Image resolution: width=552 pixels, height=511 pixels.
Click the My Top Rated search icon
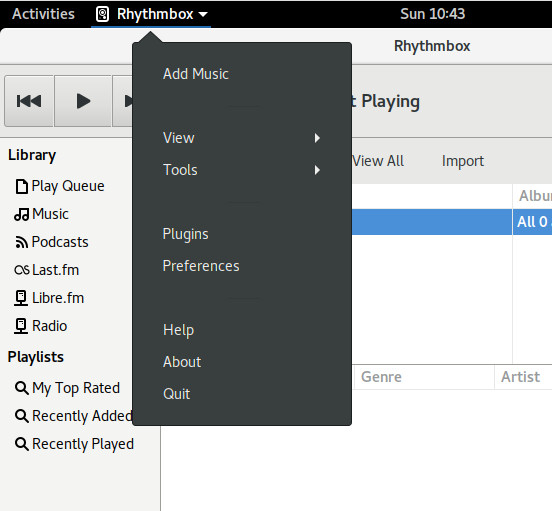21,388
